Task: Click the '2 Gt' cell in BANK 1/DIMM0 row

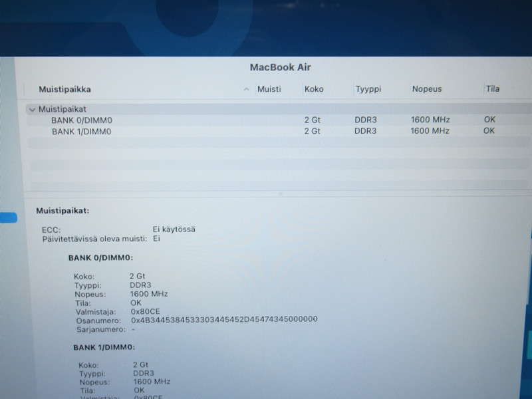Action: pos(312,131)
